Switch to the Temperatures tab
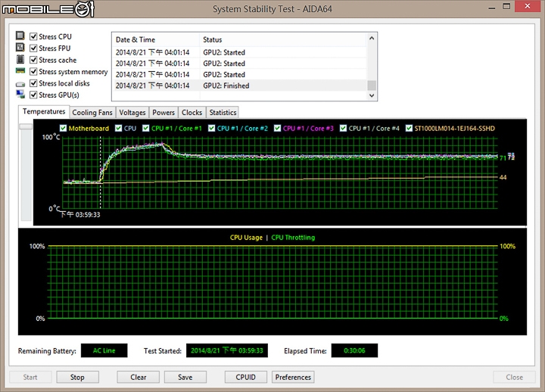The image size is (545, 392). (x=43, y=111)
